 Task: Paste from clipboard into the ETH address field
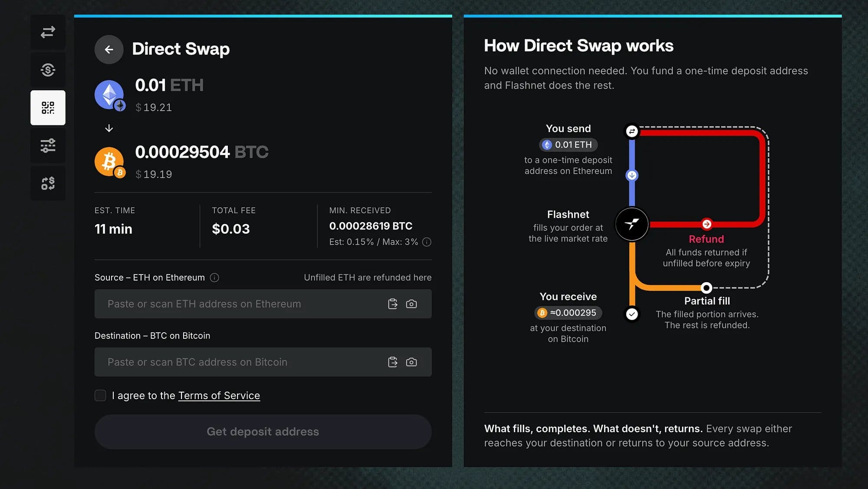coord(393,304)
